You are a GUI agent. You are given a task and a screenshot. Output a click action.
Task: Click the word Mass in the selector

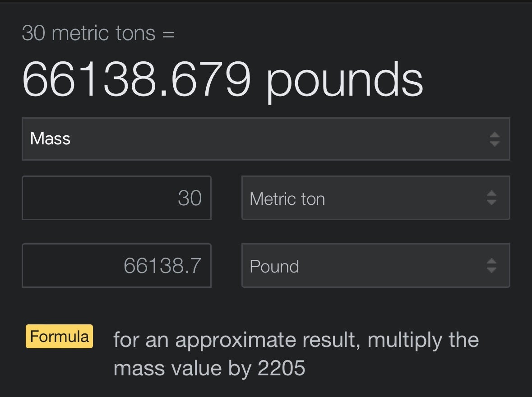click(50, 139)
